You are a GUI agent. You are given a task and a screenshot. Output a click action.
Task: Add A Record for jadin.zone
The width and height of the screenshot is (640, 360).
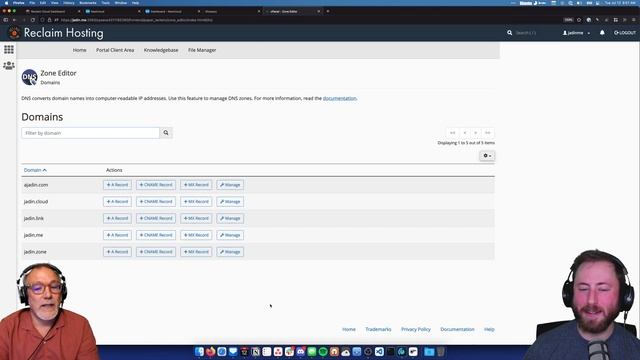coord(117,252)
